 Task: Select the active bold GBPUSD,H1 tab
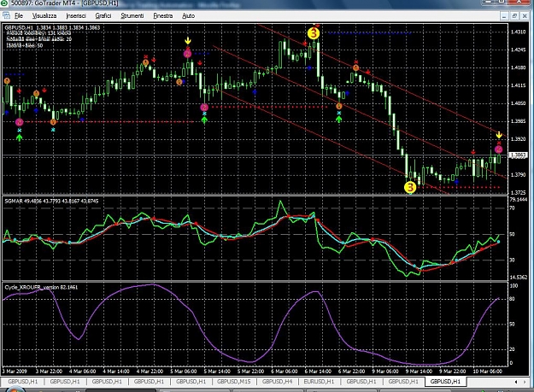click(x=445, y=382)
